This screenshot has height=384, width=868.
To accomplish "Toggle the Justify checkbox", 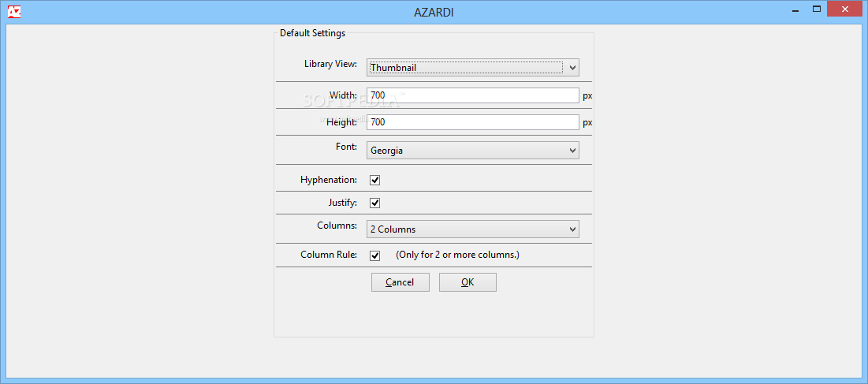I will pyautogui.click(x=374, y=203).
